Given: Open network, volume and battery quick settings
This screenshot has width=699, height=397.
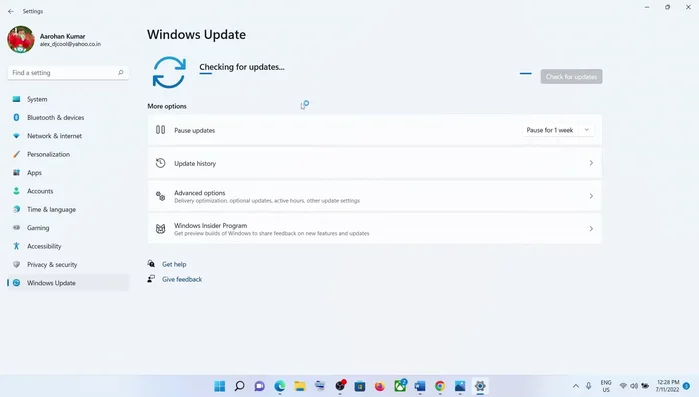Looking at the screenshot, I should pyautogui.click(x=634, y=386).
